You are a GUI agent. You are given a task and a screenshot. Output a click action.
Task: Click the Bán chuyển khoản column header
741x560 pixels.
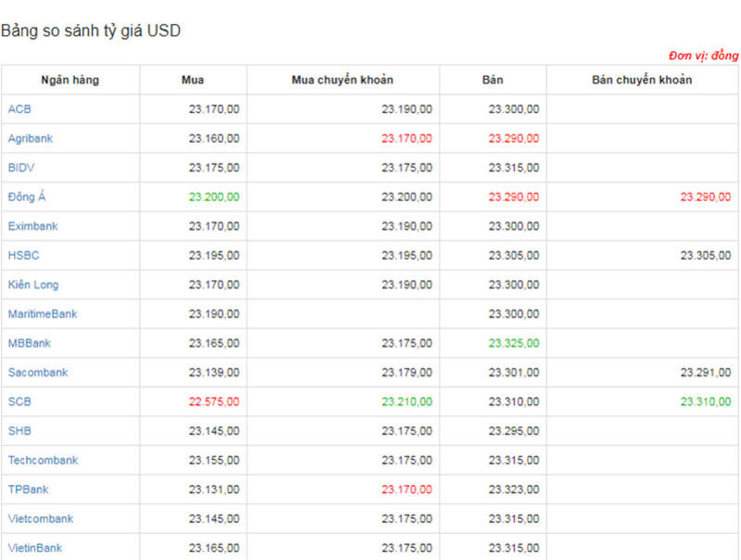(642, 80)
